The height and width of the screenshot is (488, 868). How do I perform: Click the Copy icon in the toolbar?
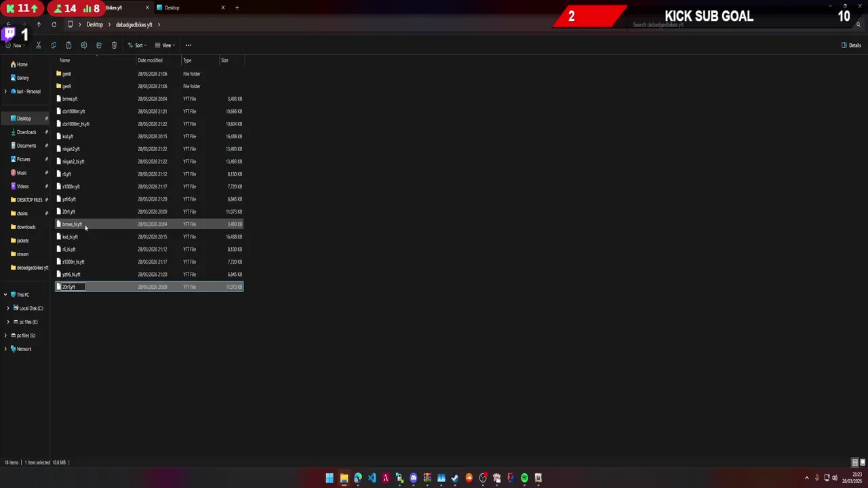pos(54,45)
